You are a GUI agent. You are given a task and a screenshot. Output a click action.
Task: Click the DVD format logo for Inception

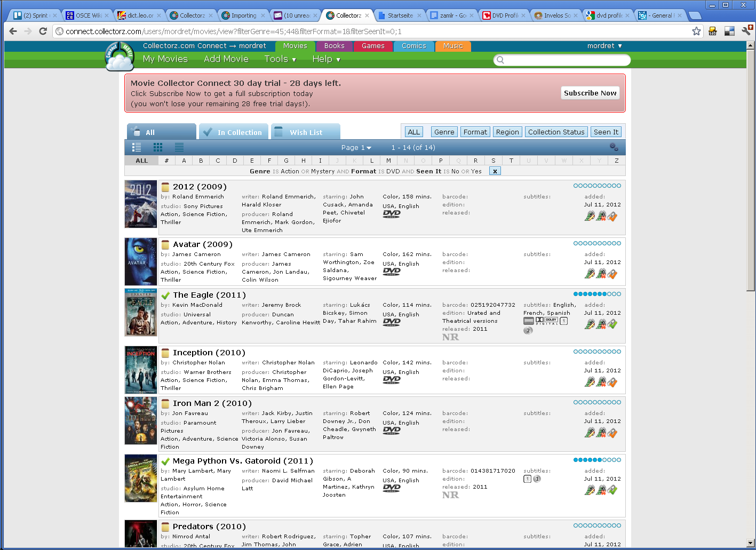(392, 380)
